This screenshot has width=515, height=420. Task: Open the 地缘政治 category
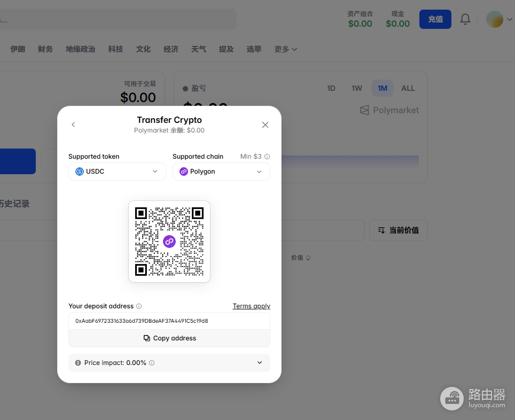click(x=81, y=49)
